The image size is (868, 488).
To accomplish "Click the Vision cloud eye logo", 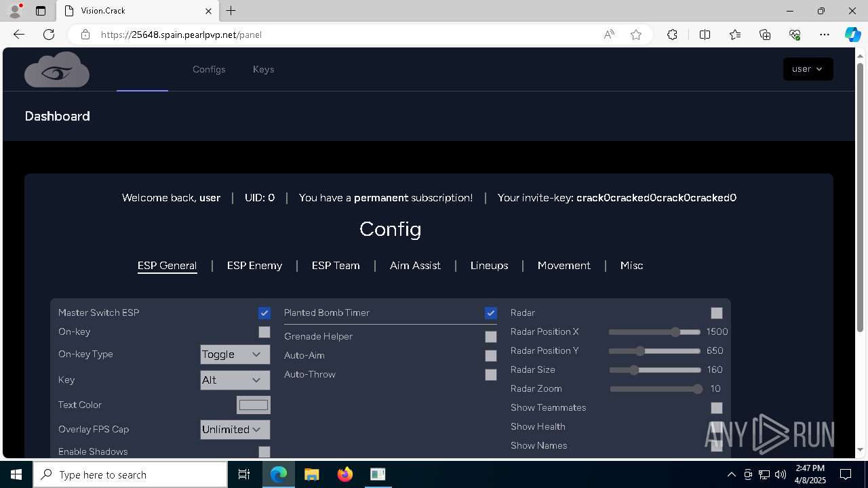I will (x=57, y=69).
